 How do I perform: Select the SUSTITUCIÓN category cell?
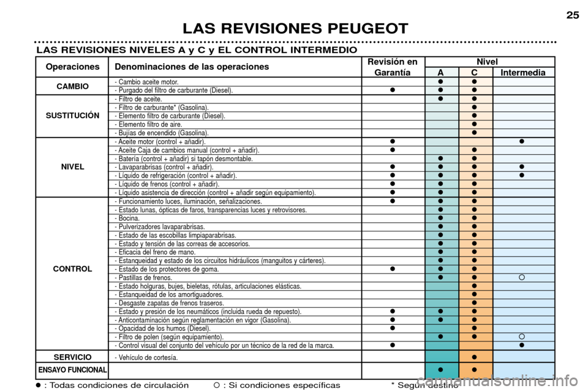click(x=72, y=116)
